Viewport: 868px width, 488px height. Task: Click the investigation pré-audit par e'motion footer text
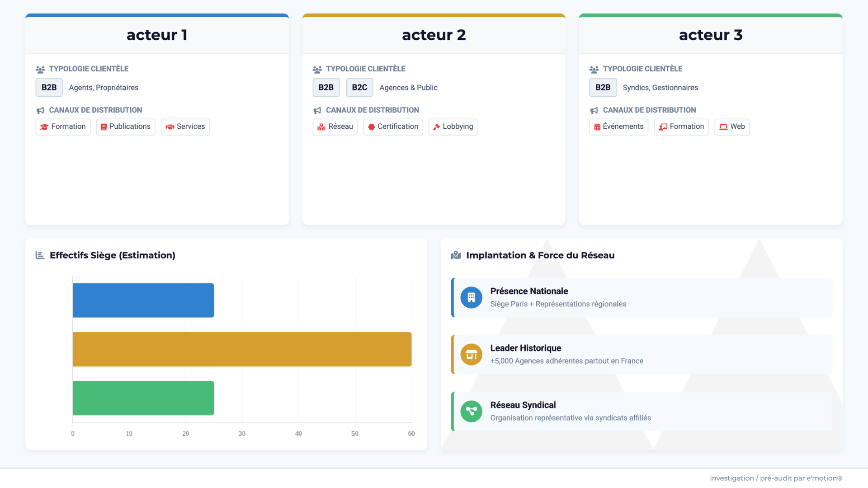click(x=776, y=478)
